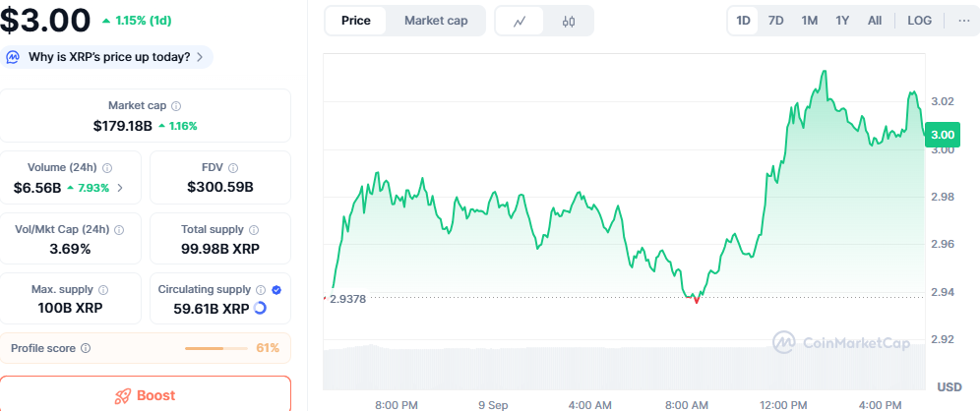Click the FDV info icon
Screen dimensions: 980x411
click(232, 168)
